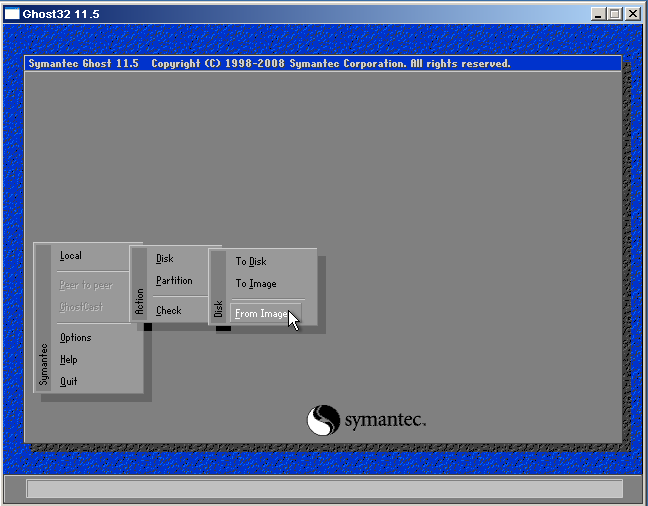Click the greyed Peer to peer entry

86,285
